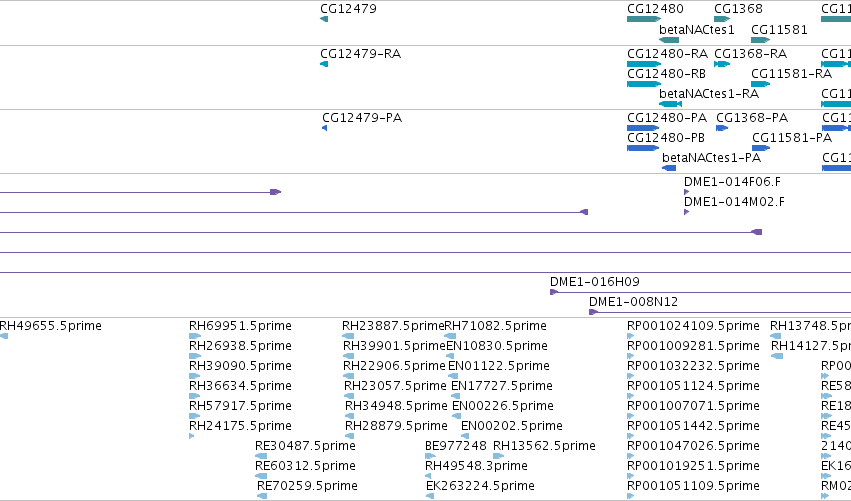Select RH28879.5prime label
The image size is (851, 501).
(396, 426)
